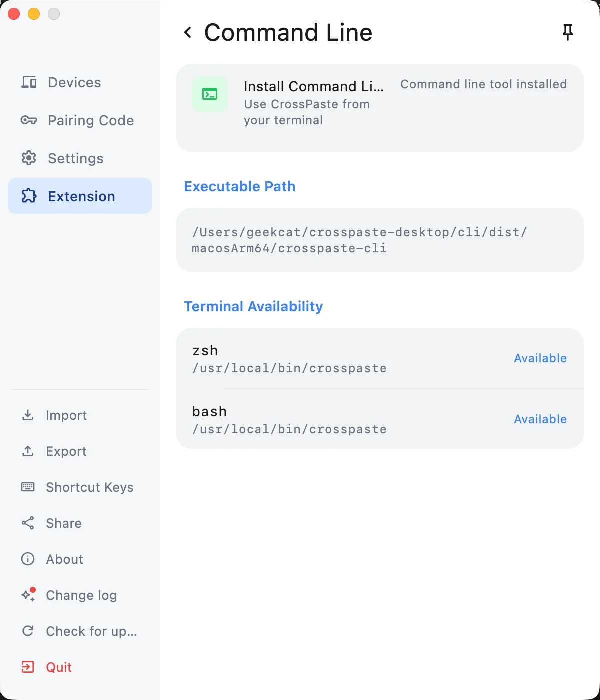Minimize the window with yellow button
600x700 pixels.
34,14
